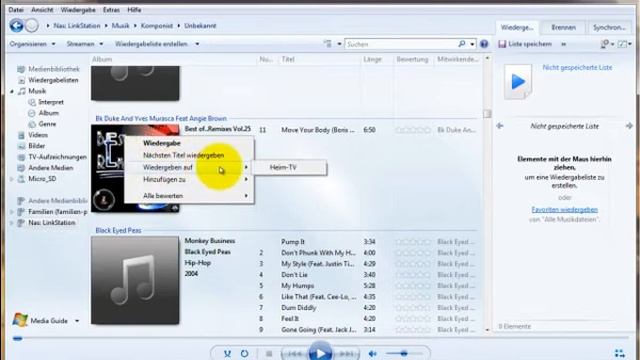Viewport: 640px width, 360px height.
Task: Toggle repeat playback
Action: pos(244,353)
